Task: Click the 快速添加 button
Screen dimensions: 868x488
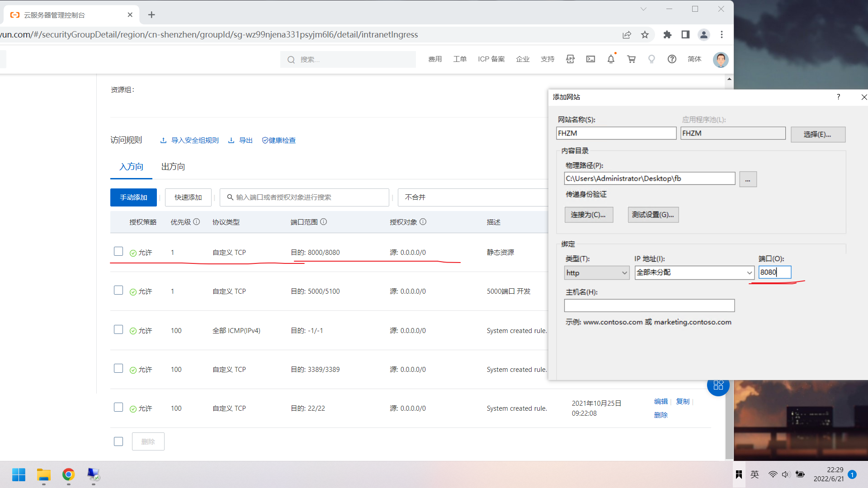Action: 188,197
